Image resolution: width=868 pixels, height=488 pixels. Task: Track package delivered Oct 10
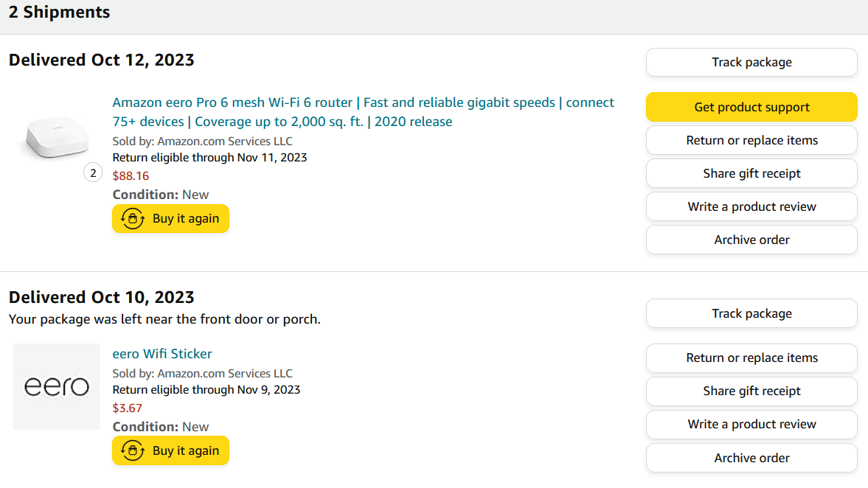pos(751,313)
